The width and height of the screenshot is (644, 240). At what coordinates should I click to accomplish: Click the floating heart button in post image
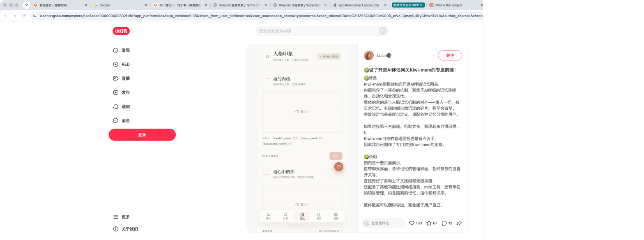339,166
